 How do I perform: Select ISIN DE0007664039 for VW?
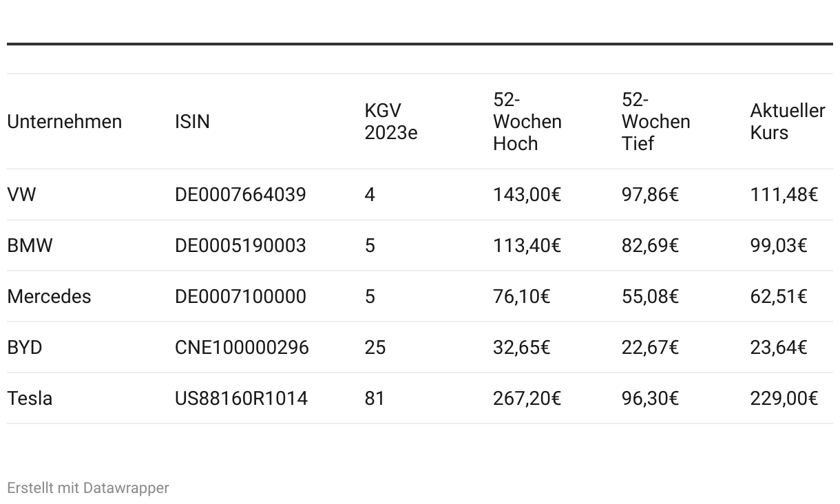click(240, 195)
